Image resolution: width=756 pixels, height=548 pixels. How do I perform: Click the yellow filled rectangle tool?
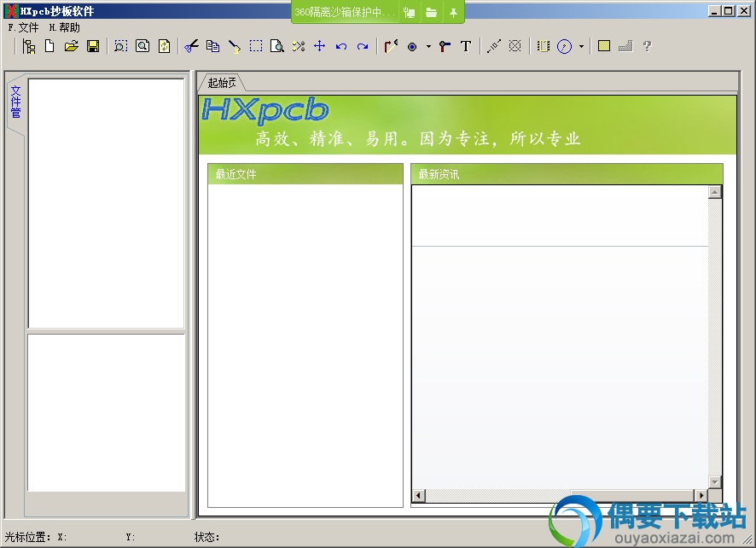(604, 46)
